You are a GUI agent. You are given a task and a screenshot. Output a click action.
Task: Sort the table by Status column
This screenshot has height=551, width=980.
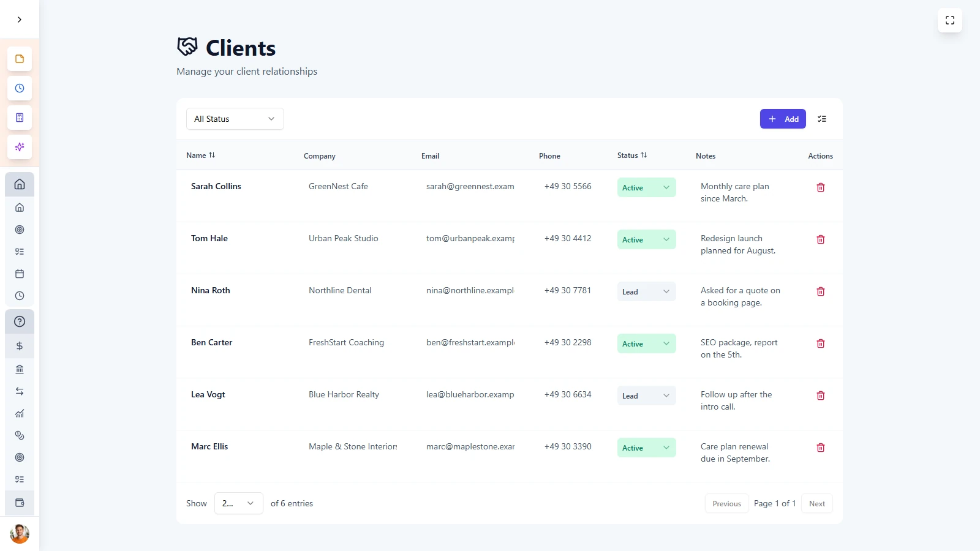coord(632,156)
